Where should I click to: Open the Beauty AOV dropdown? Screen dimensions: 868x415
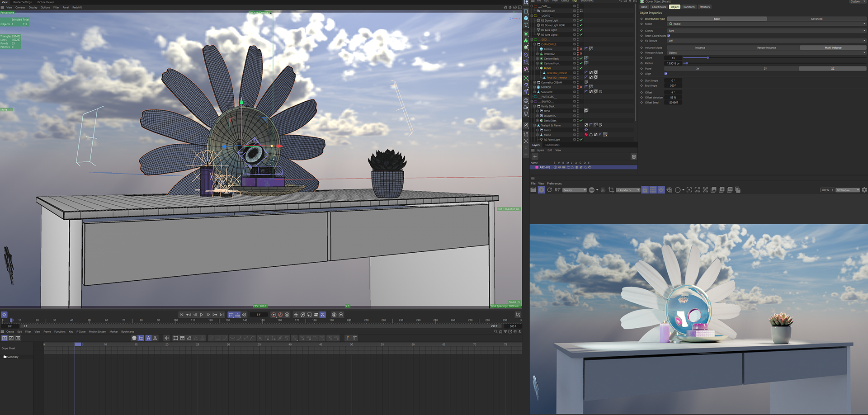click(x=574, y=190)
